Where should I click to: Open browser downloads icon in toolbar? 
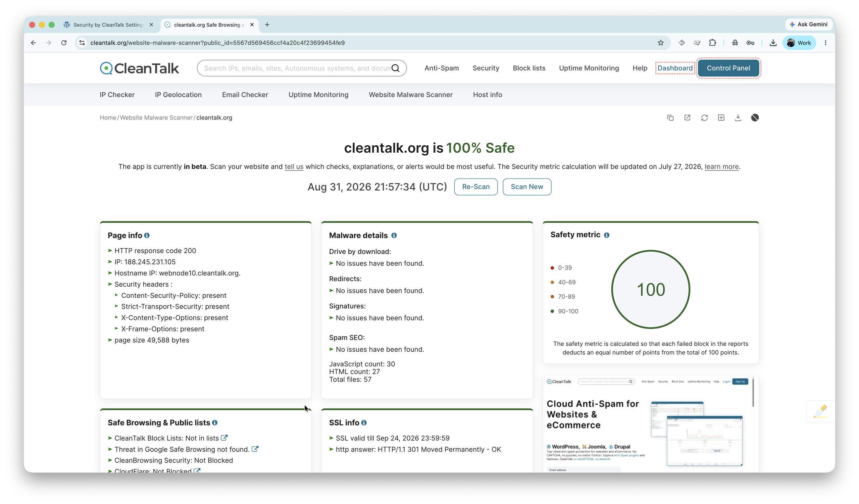tap(773, 43)
